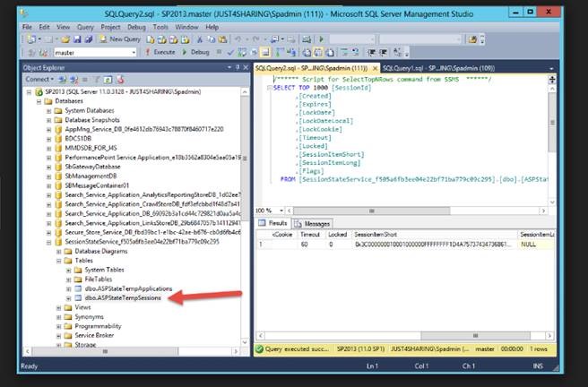588x387 pixels.
Task: Select dbo.ASPStateTempApplications table
Action: (129, 288)
